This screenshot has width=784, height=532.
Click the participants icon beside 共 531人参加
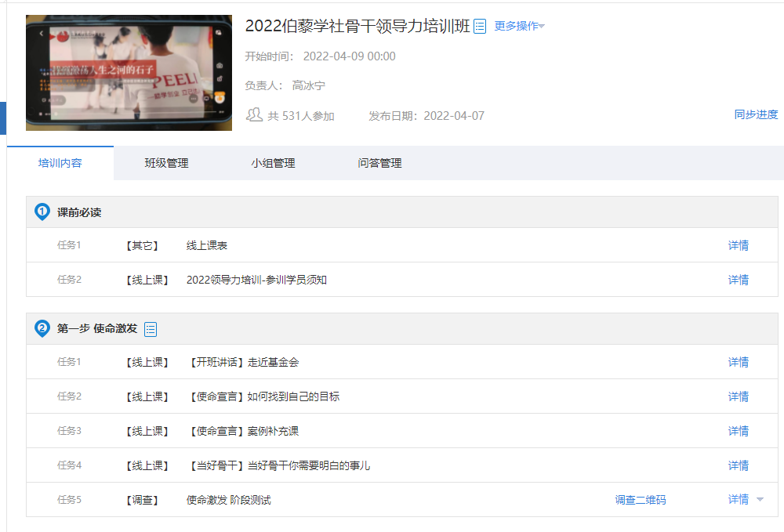pyautogui.click(x=254, y=115)
